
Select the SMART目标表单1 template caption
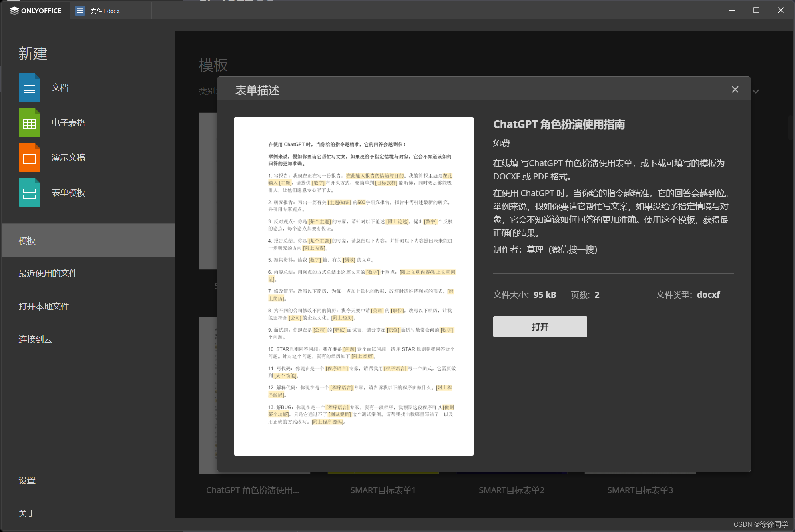click(383, 490)
